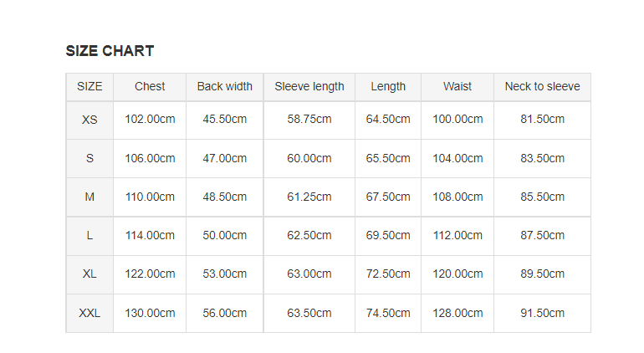Click the 102.00cm chest value for XS
This screenshot has height=353, width=644.
pyautogui.click(x=150, y=120)
